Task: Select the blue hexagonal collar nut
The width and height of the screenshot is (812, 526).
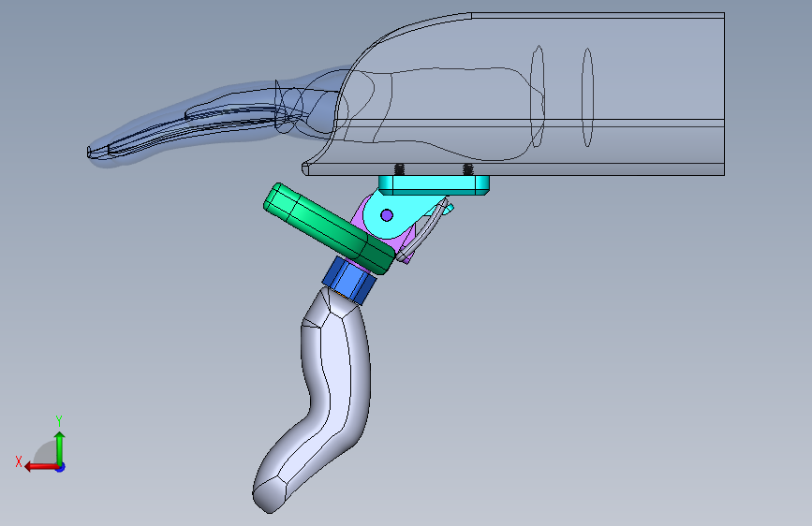Action: (349, 280)
